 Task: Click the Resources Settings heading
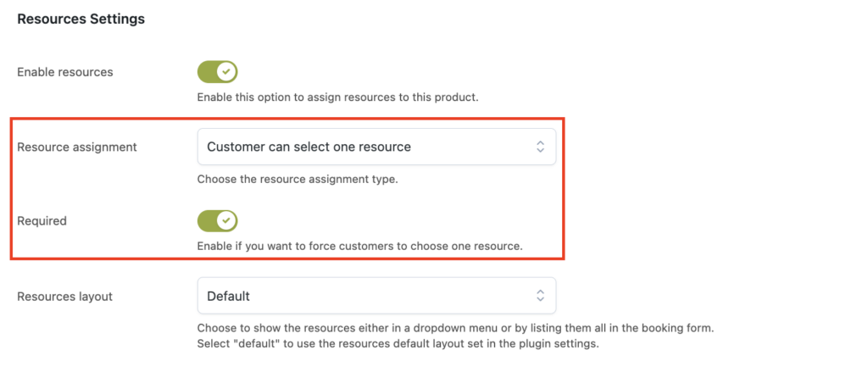tap(81, 19)
